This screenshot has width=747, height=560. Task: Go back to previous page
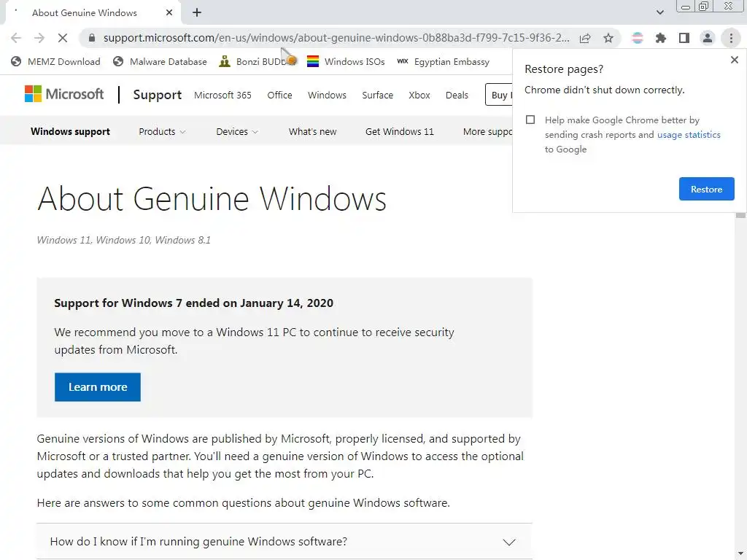coord(16,38)
